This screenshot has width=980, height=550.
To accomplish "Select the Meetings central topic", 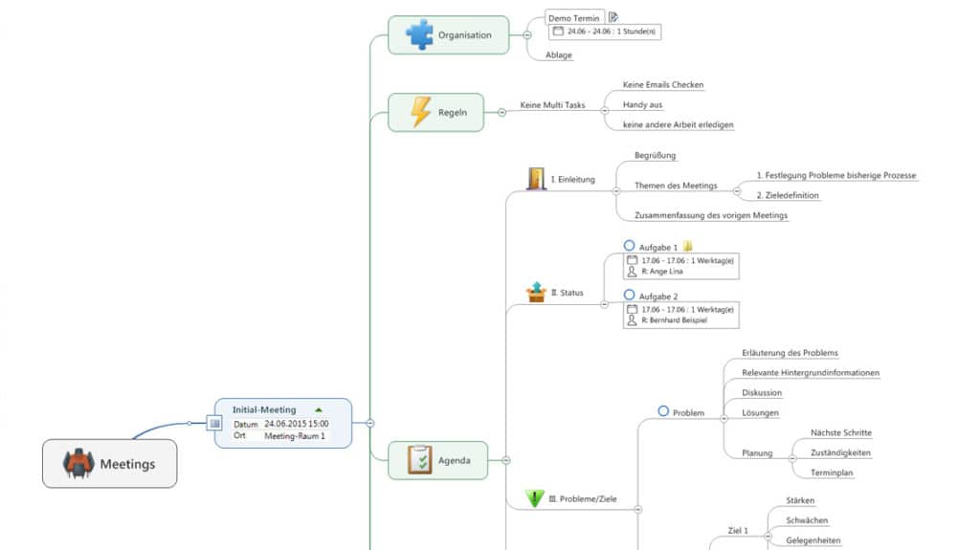I will 109,464.
